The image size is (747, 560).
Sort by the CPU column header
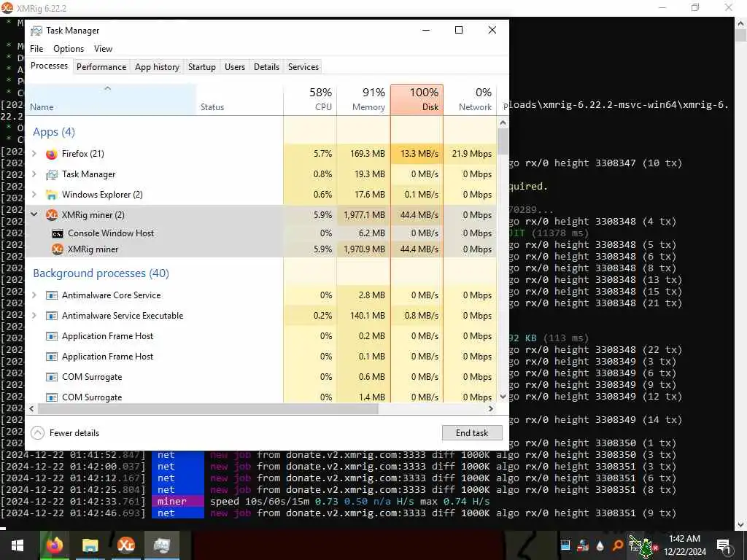[x=310, y=100]
